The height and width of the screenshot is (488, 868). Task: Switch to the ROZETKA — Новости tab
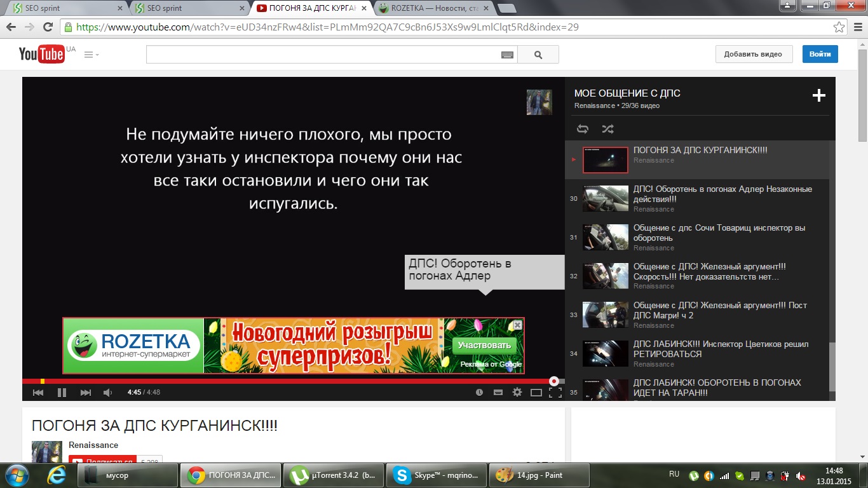click(x=435, y=8)
